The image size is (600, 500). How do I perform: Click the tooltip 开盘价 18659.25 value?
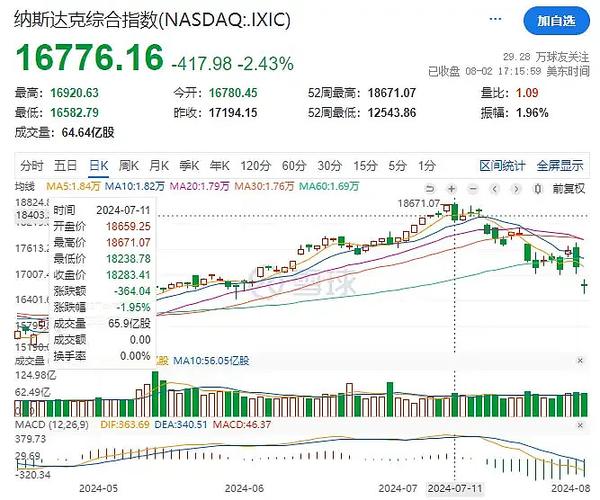[128, 226]
